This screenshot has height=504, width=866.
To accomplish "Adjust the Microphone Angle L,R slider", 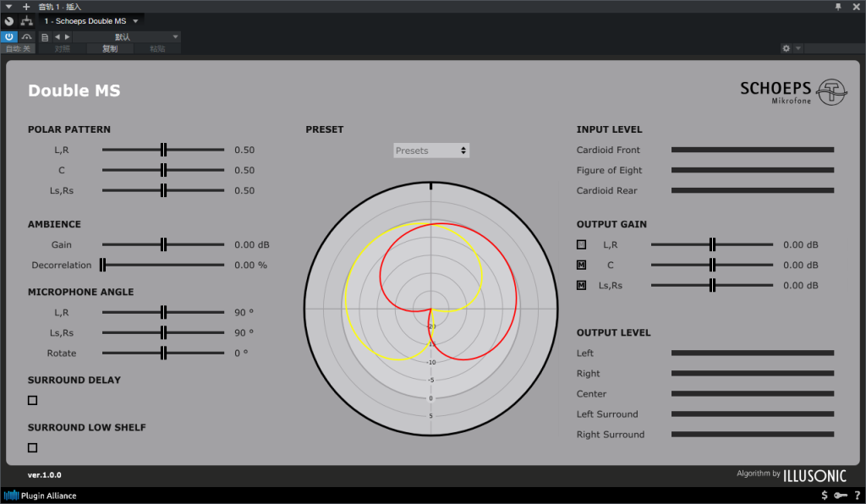I will [163, 312].
